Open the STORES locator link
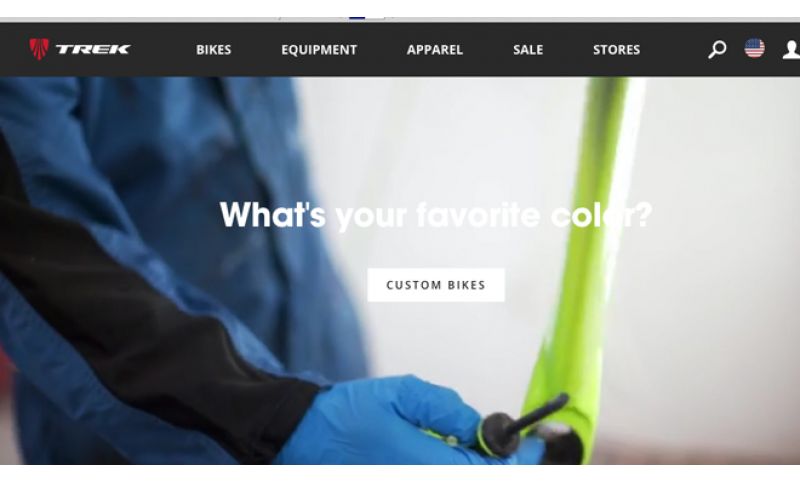 pos(616,49)
